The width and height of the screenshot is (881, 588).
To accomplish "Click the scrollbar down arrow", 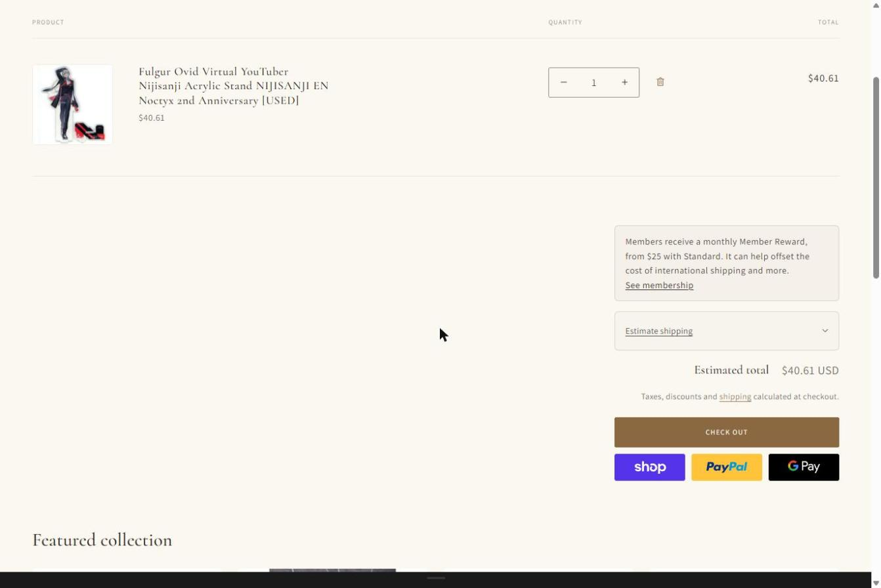I will (x=876, y=583).
